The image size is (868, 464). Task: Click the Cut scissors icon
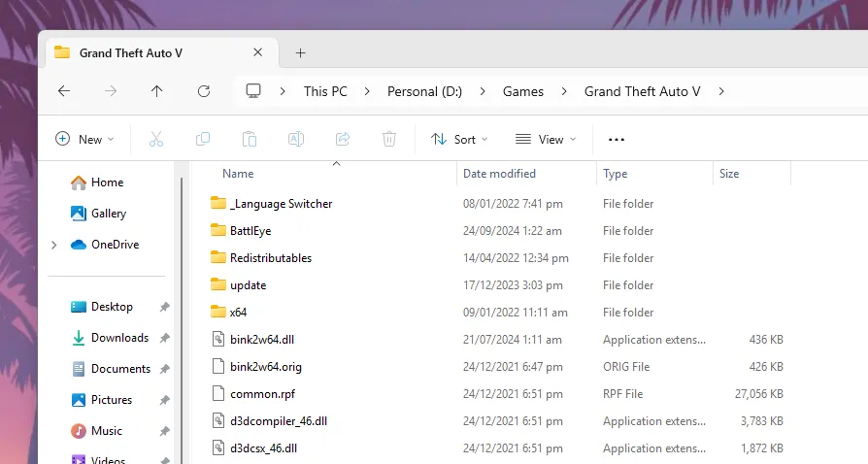click(x=156, y=139)
